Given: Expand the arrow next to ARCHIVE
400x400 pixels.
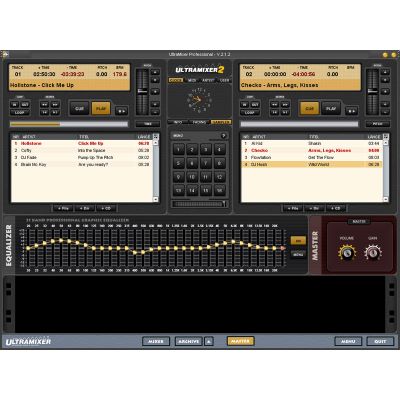Looking at the screenshot, I should coord(209,341).
